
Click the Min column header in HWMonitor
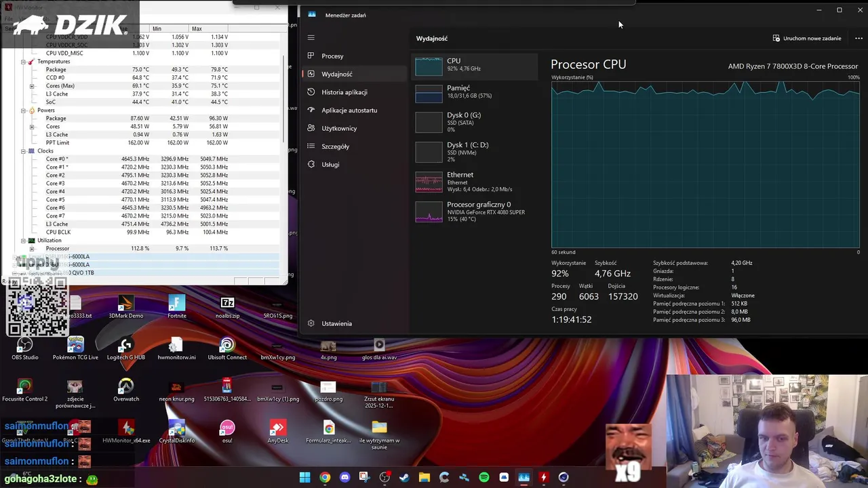pos(170,28)
